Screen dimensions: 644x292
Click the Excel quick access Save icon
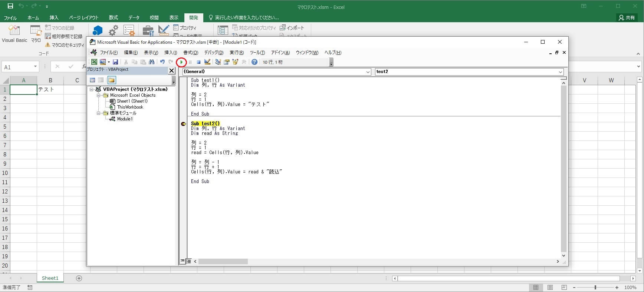(10, 6)
